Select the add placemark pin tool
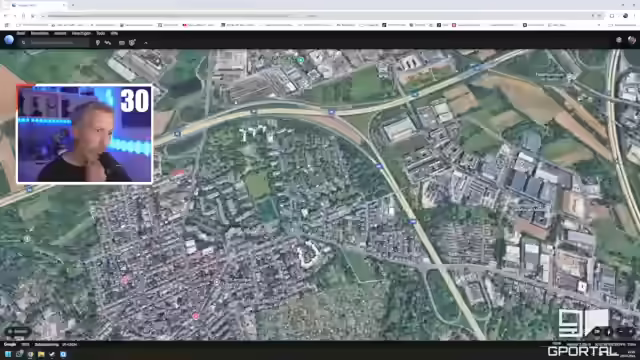This screenshot has width=640, height=360. pos(98,42)
